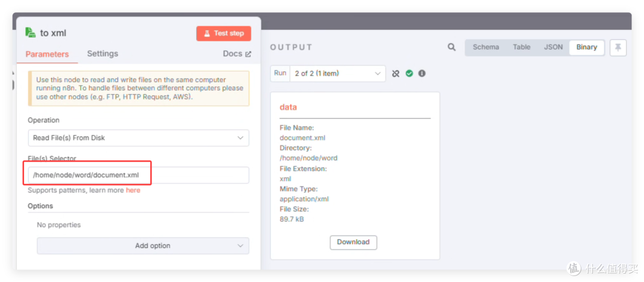This screenshot has height=282, width=644.
Task: Click the 'xml' file extension value
Action: [285, 178]
